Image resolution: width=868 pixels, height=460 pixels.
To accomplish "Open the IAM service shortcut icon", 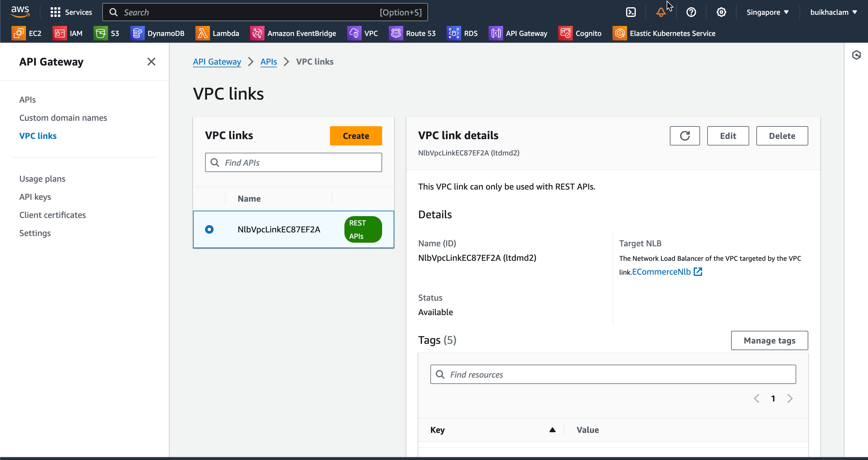I will point(60,33).
